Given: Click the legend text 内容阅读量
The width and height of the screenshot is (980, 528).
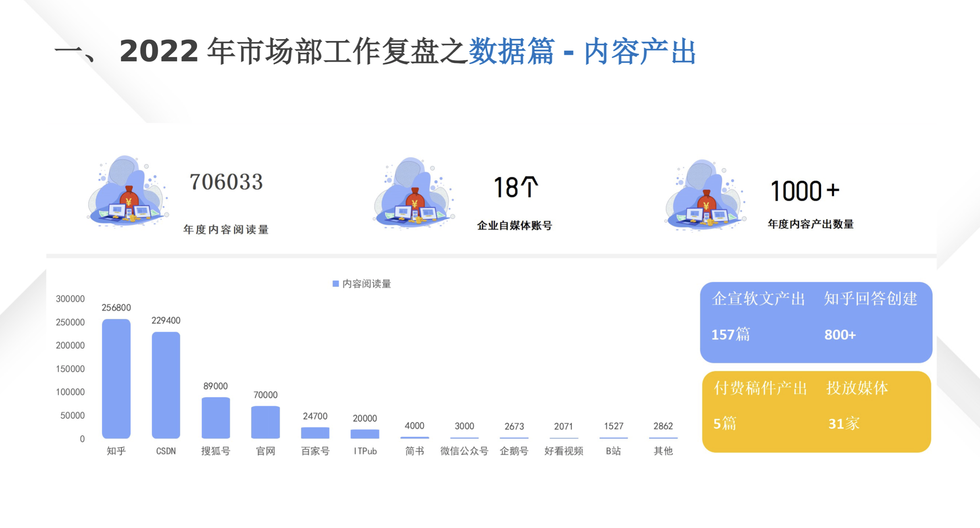Looking at the screenshot, I should click(366, 284).
